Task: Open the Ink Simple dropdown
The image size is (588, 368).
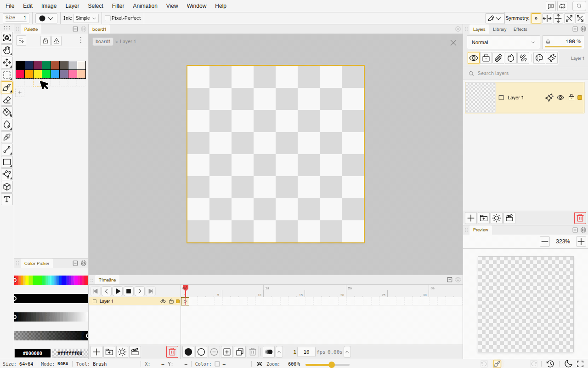Action: tap(86, 18)
